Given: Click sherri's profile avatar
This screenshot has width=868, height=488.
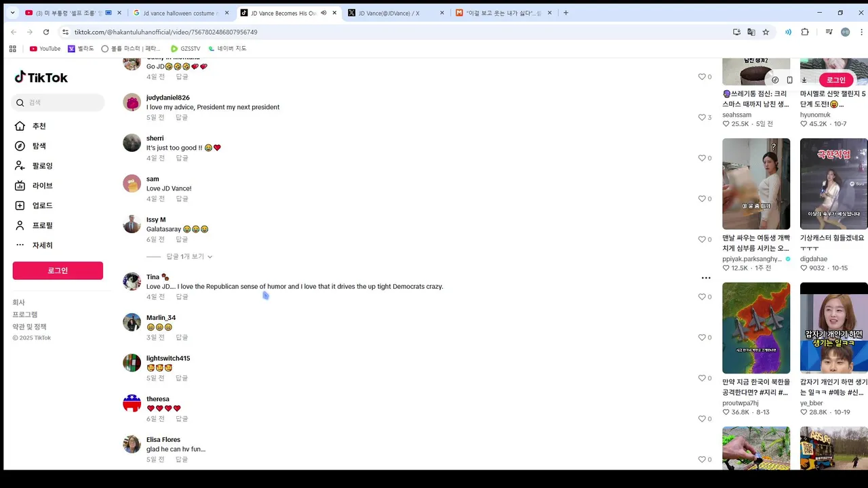Looking at the screenshot, I should click(x=132, y=142).
